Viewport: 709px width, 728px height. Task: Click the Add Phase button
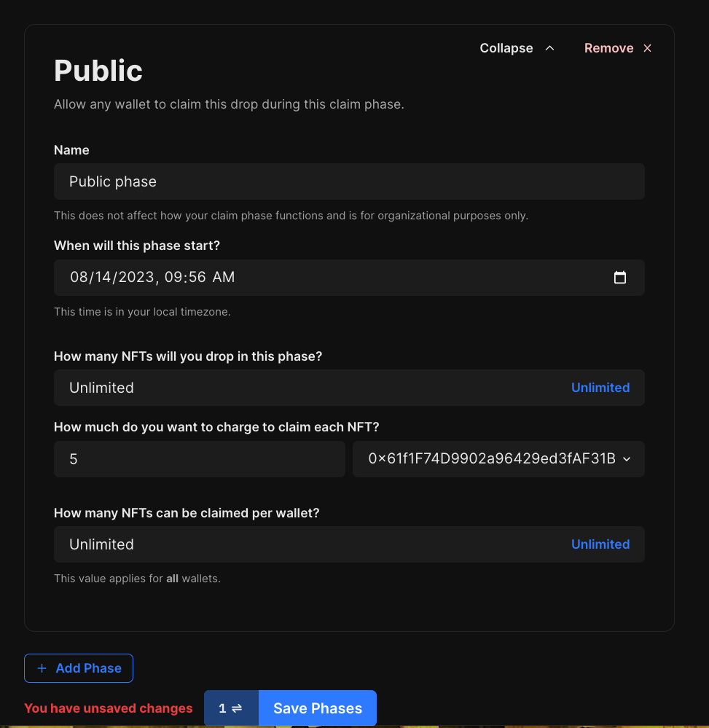click(79, 668)
